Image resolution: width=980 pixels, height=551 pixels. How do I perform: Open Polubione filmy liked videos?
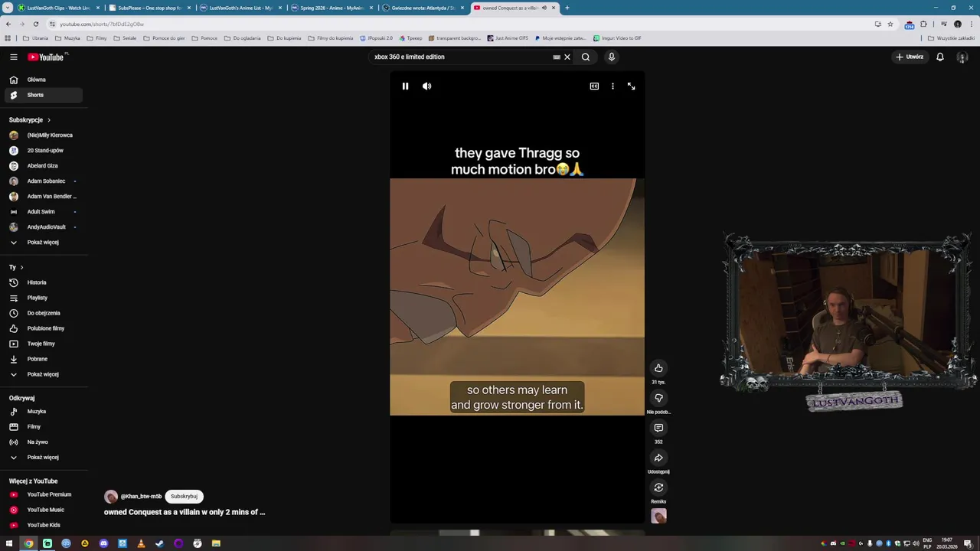(43, 328)
